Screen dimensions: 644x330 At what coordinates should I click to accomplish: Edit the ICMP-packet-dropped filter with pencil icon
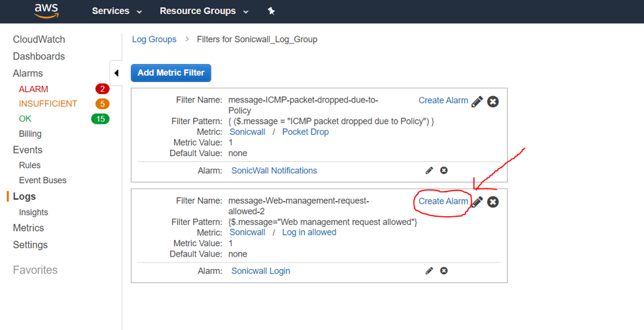coord(477,101)
